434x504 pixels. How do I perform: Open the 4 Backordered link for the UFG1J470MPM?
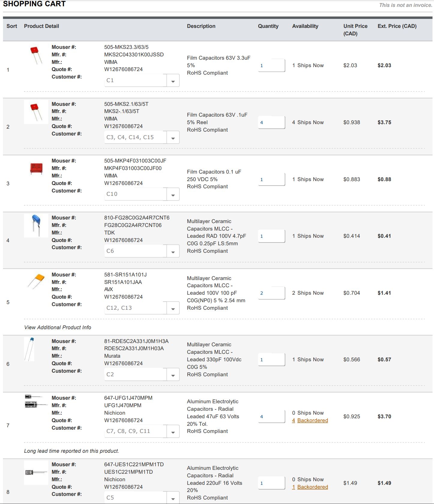tap(310, 420)
